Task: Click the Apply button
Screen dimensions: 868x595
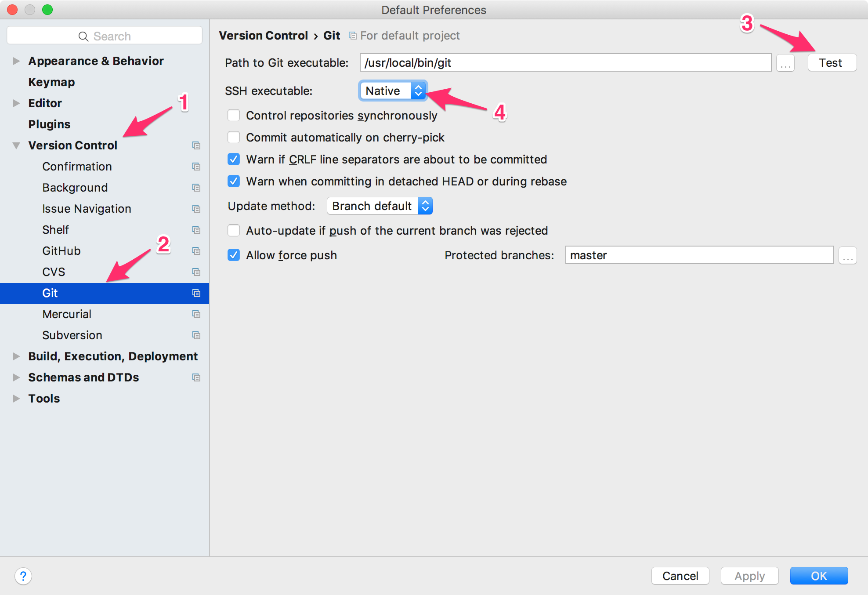Action: pyautogui.click(x=749, y=576)
